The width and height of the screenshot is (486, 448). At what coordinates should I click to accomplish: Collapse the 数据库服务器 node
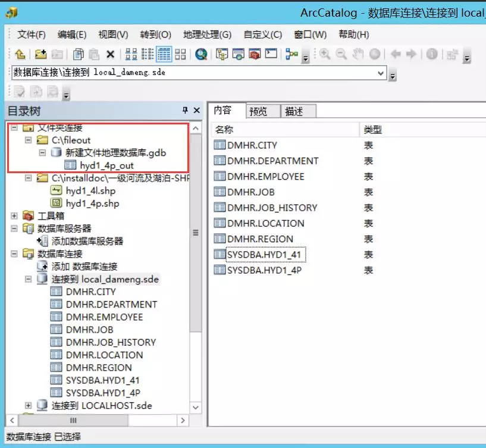(14, 228)
